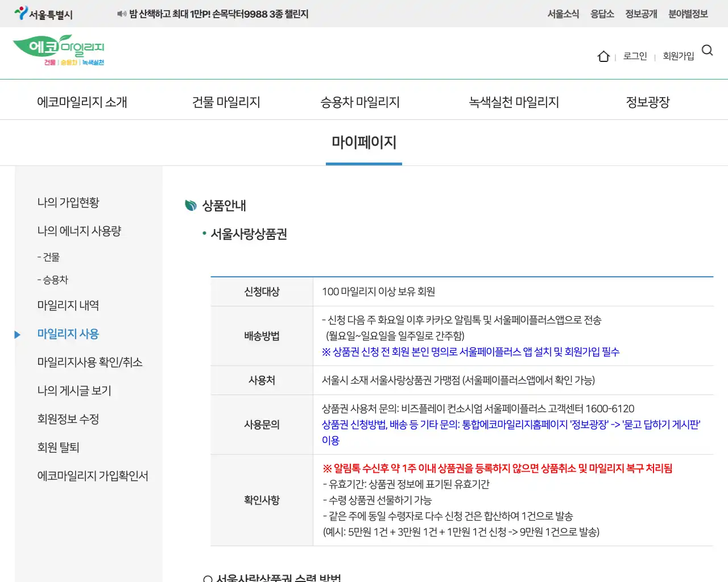The image size is (728, 582).
Task: Click the 예시 5만원 1건 example line
Action: coord(461,532)
